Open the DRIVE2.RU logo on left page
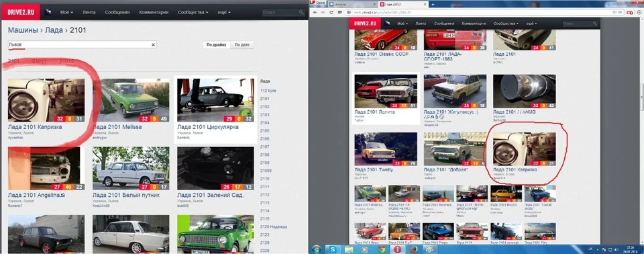Viewport: 644px width, 254px height. pyautogui.click(x=21, y=12)
